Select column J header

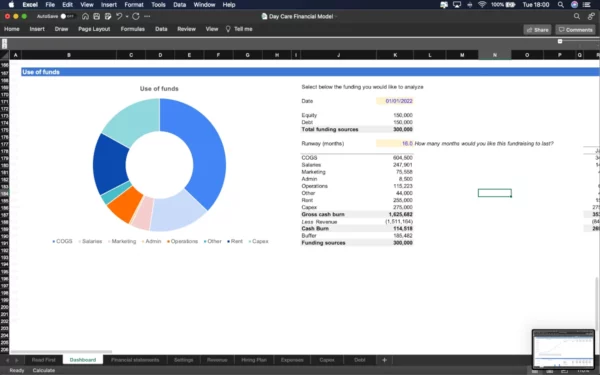pos(338,55)
